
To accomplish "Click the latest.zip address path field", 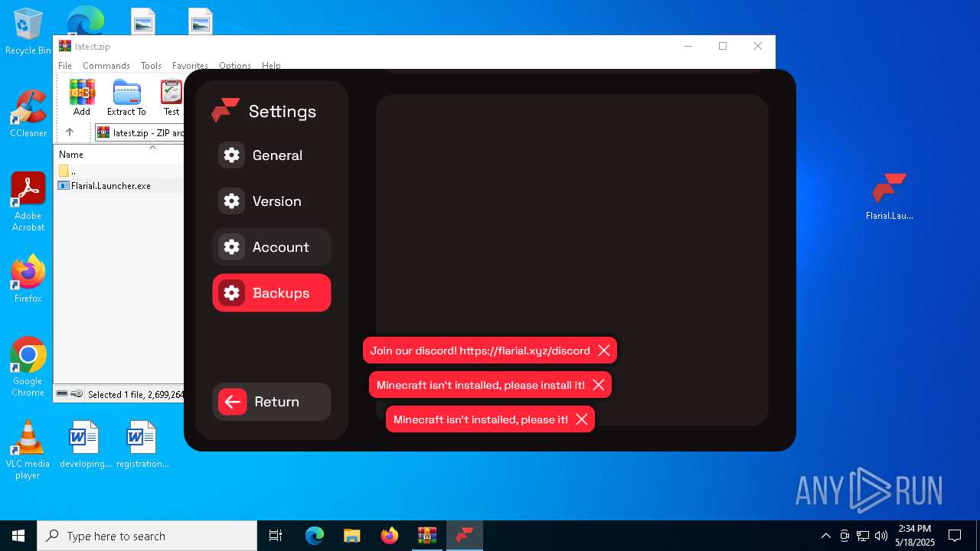I will click(140, 132).
